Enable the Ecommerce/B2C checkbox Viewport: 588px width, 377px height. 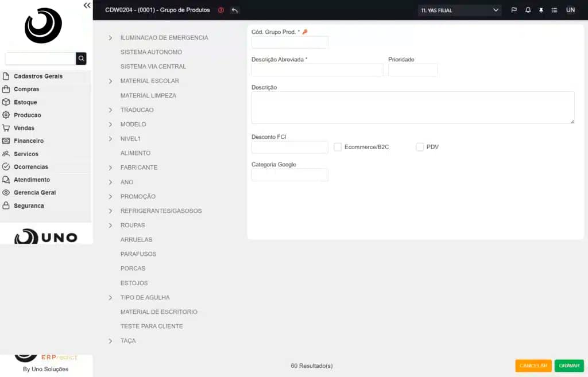(338, 147)
